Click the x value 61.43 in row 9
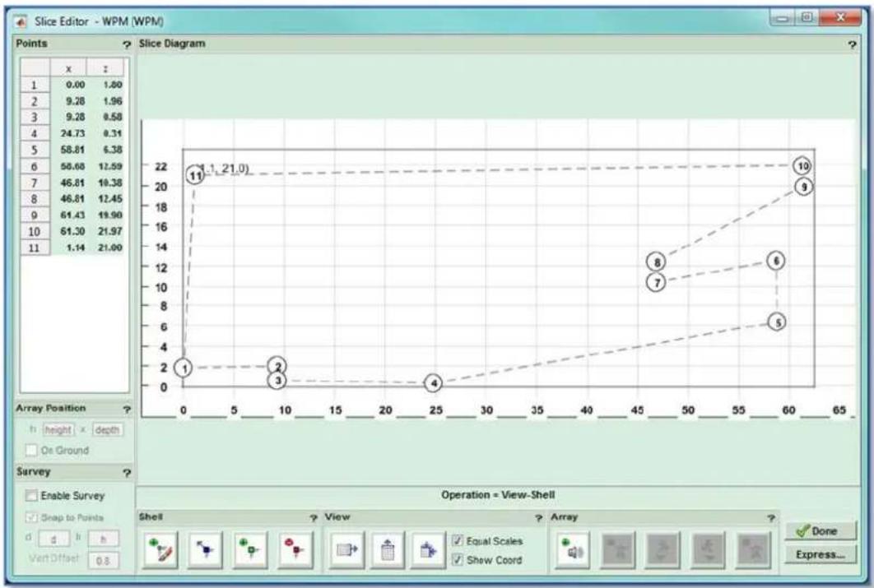This screenshot has height=588, width=874. click(73, 215)
